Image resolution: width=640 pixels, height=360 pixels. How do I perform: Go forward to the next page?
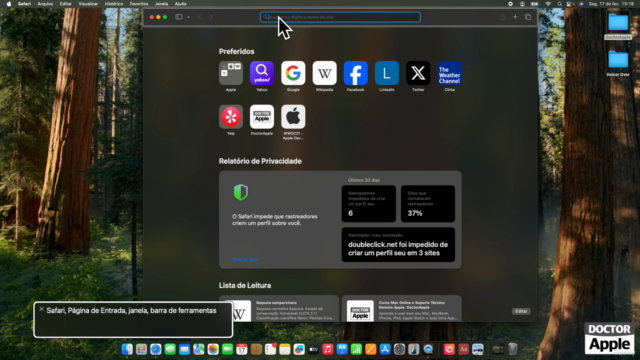(211, 17)
